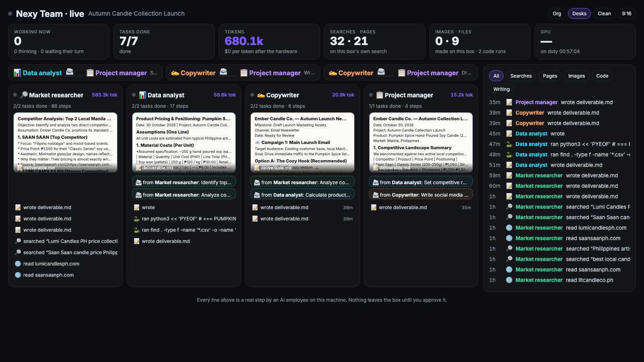Screen dimensions: 644x362
Task: Click the python icon beside 'ran python3' in Data analyst card
Action: (x=136, y=219)
